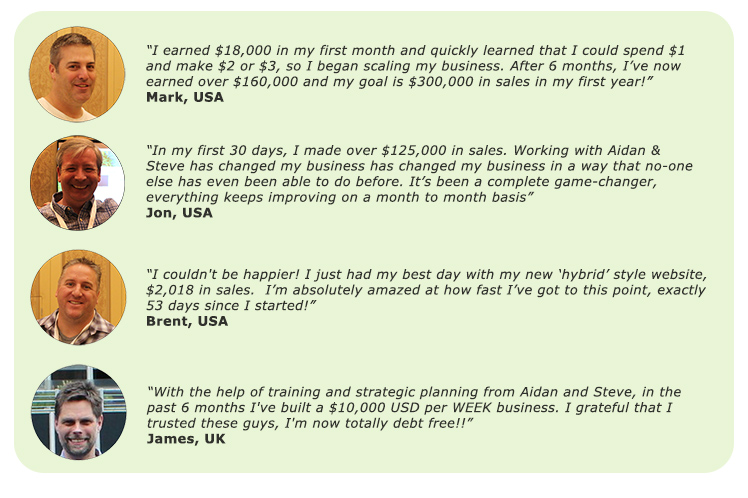Click the quote starting 'With the help of training'
Viewport: 748px width, 498px height.
click(x=414, y=407)
